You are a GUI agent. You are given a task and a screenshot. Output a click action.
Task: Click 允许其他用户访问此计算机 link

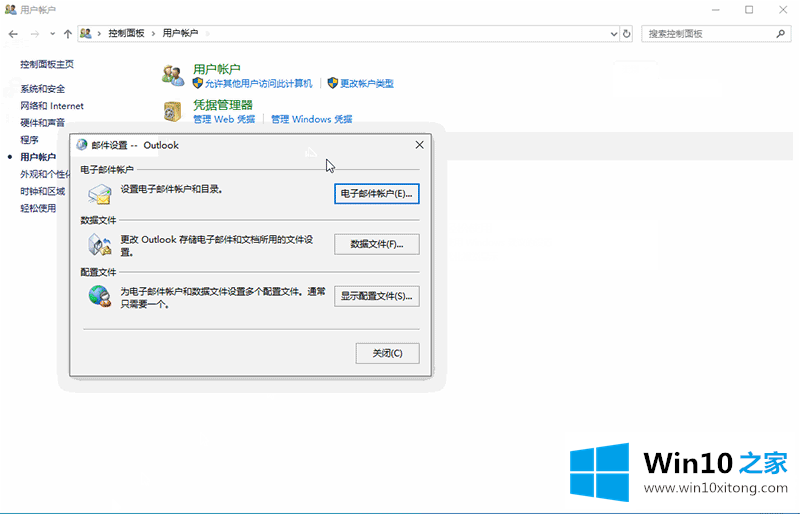(x=258, y=84)
